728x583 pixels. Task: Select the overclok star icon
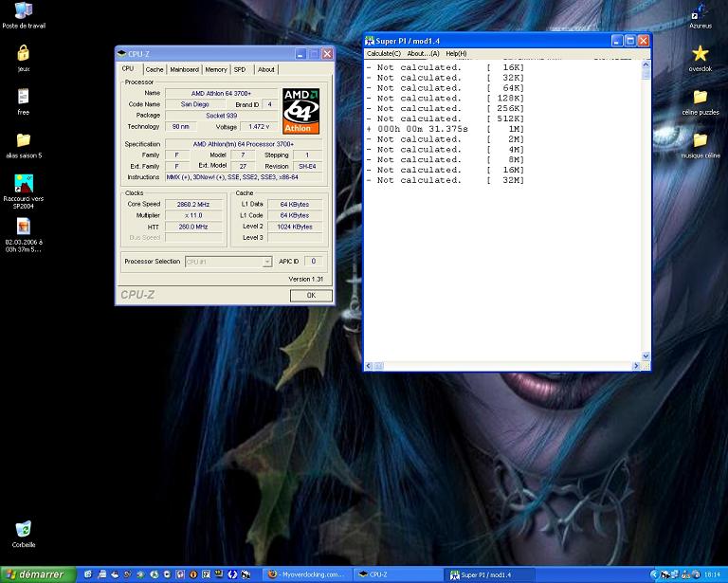tap(700, 54)
